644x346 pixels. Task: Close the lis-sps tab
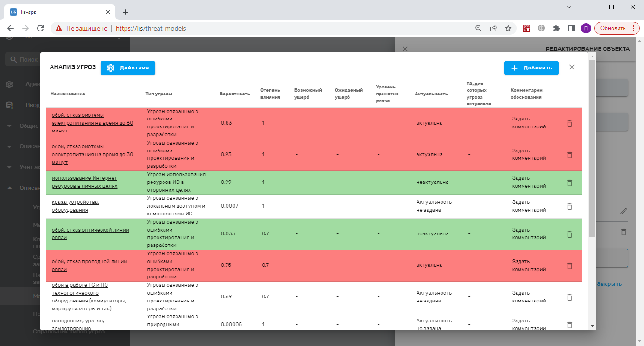point(107,12)
